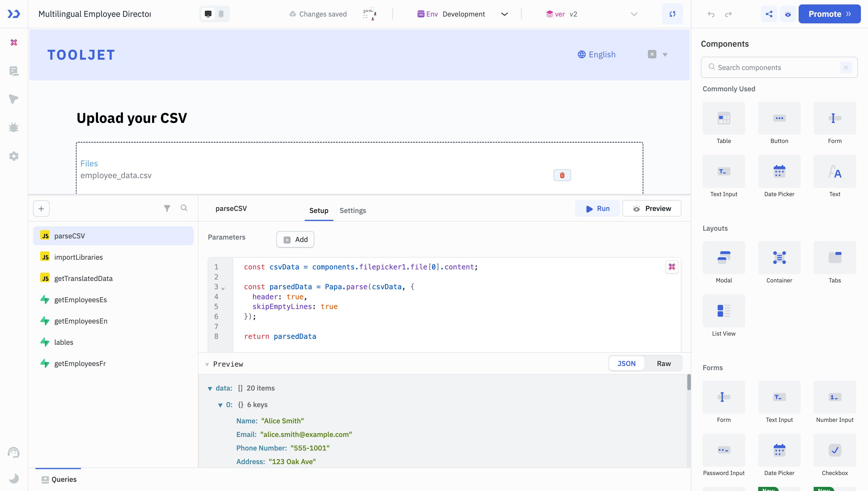The height and width of the screenshot is (491, 868).
Task: Switch canvas to mobile layout view
Action: 221,14
